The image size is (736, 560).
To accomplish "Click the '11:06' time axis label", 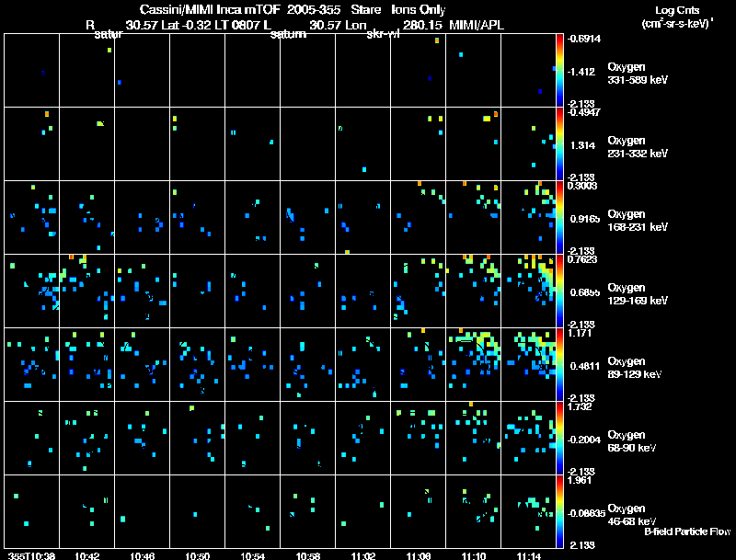I will [x=419, y=555].
